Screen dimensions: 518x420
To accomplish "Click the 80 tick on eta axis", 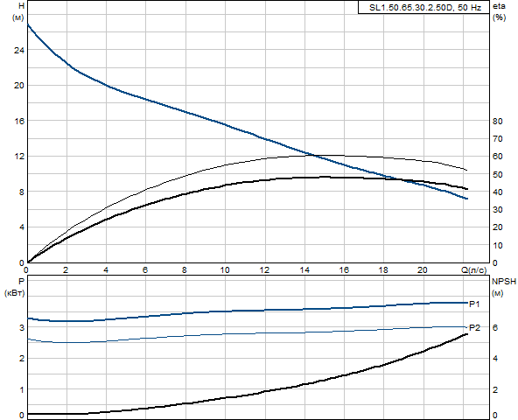I will [498, 122].
